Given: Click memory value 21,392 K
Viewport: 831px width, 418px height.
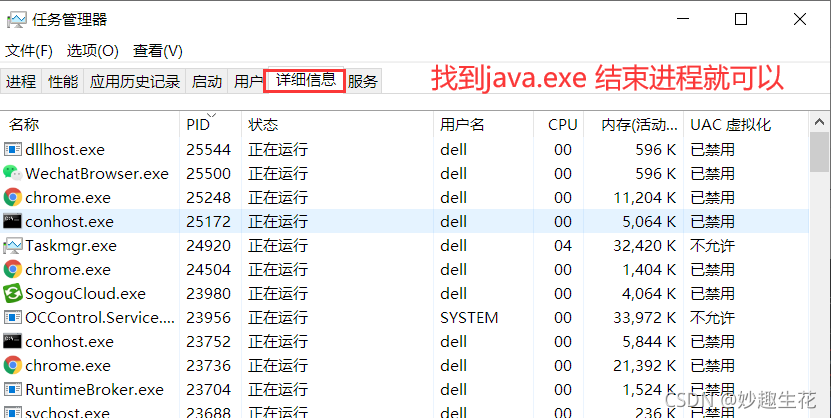Looking at the screenshot, I should click(645, 366).
